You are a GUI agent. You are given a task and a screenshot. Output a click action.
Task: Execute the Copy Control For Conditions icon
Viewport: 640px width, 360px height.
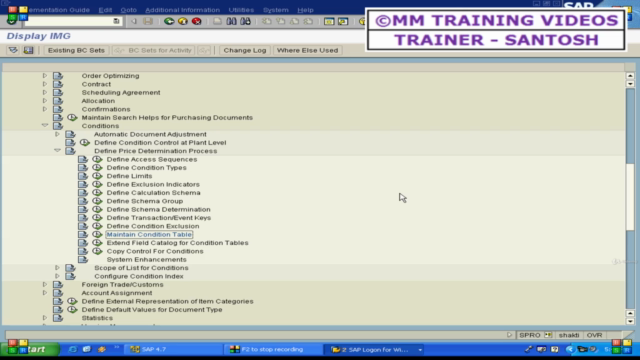(97, 251)
